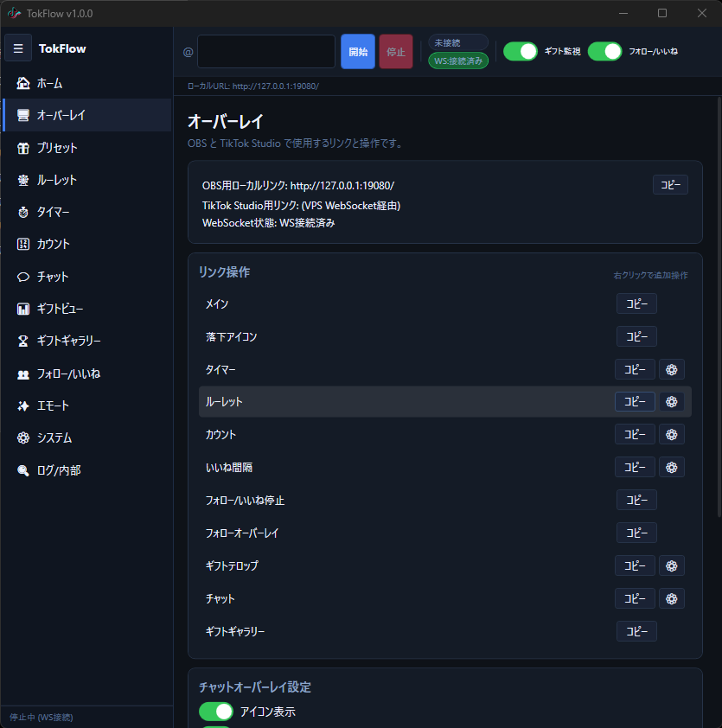The width and height of the screenshot is (722, 728).
Task: Open the プリセット page from the sidebar
Action: click(x=22, y=148)
